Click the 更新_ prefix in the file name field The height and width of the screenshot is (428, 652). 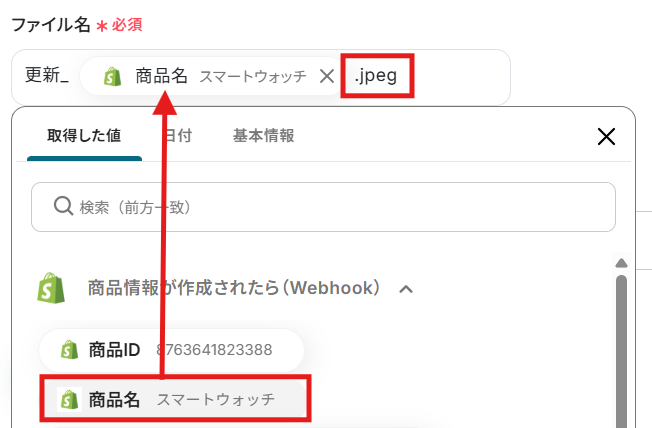[47, 76]
